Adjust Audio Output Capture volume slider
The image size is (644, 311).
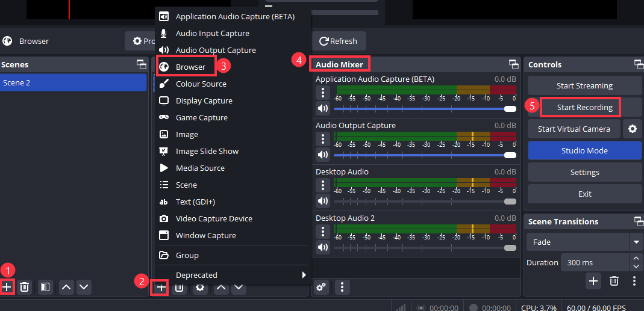pos(425,155)
